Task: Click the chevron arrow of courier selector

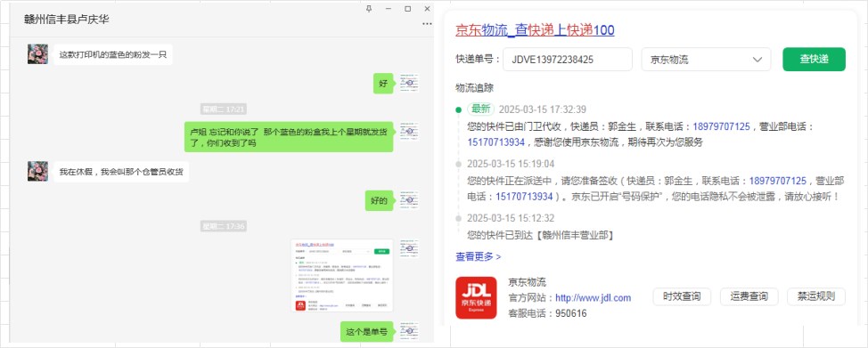Action: coord(757,60)
